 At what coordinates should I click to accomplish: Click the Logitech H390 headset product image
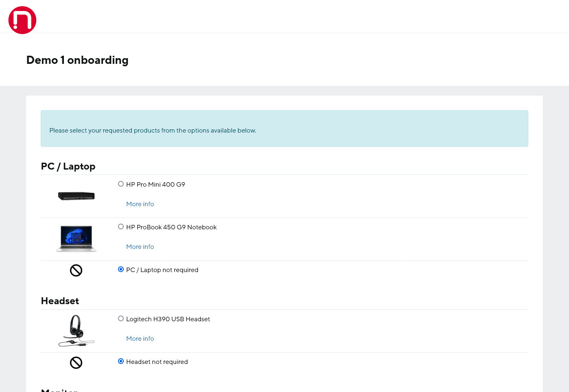pos(76,331)
